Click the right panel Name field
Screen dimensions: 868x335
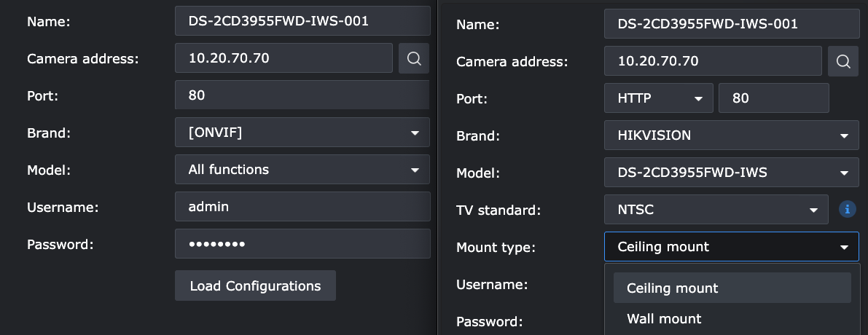[x=731, y=24]
